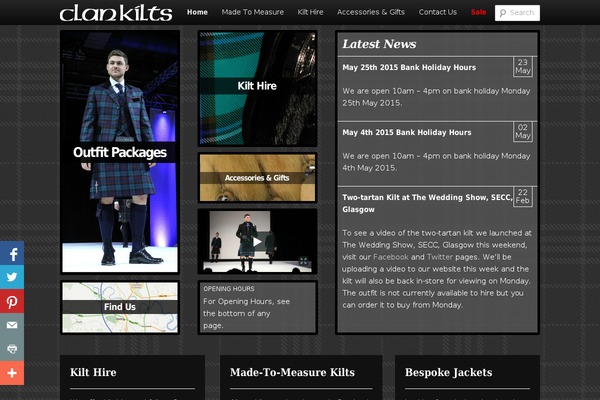
Task: Share page via Twitter bird icon
Action: (12, 277)
